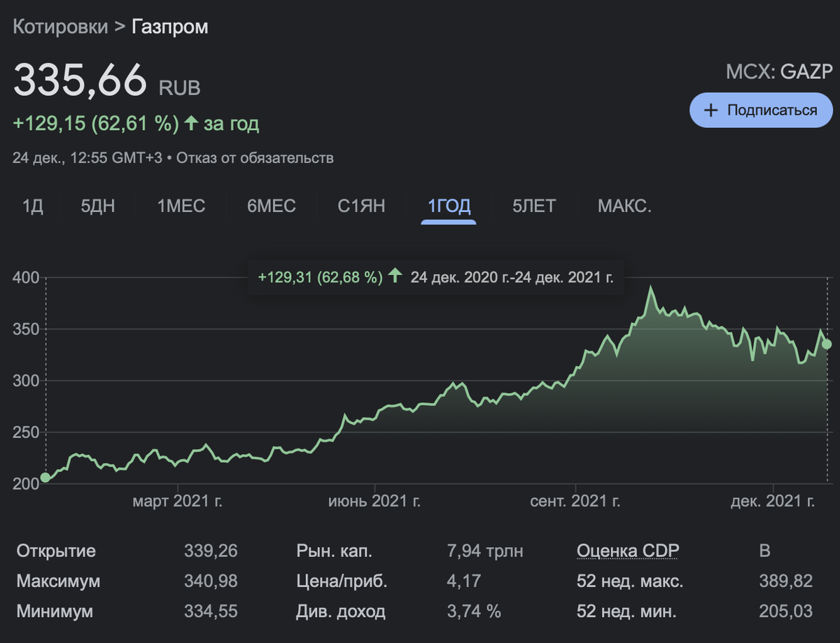Screen dimensions: 840x643
Task: Click the plus icon on the Подписаться button
Action: pyautogui.click(x=710, y=111)
